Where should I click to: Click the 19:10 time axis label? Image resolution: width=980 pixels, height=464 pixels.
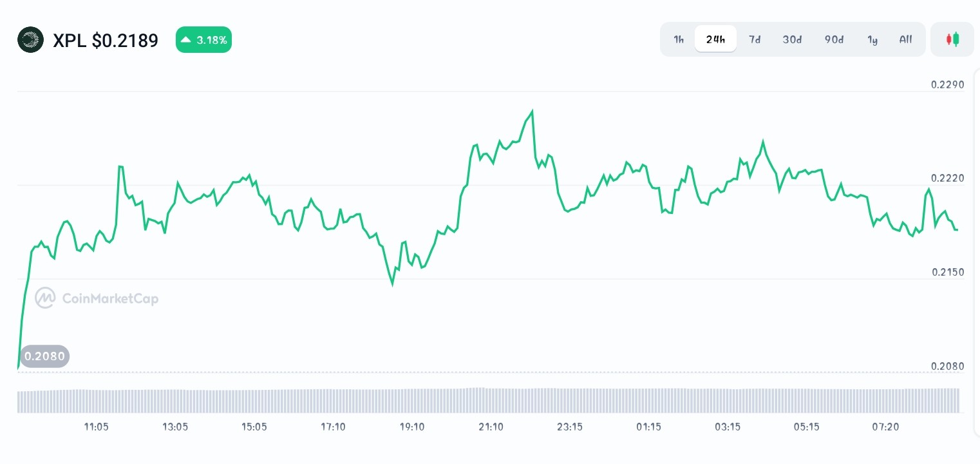(412, 427)
